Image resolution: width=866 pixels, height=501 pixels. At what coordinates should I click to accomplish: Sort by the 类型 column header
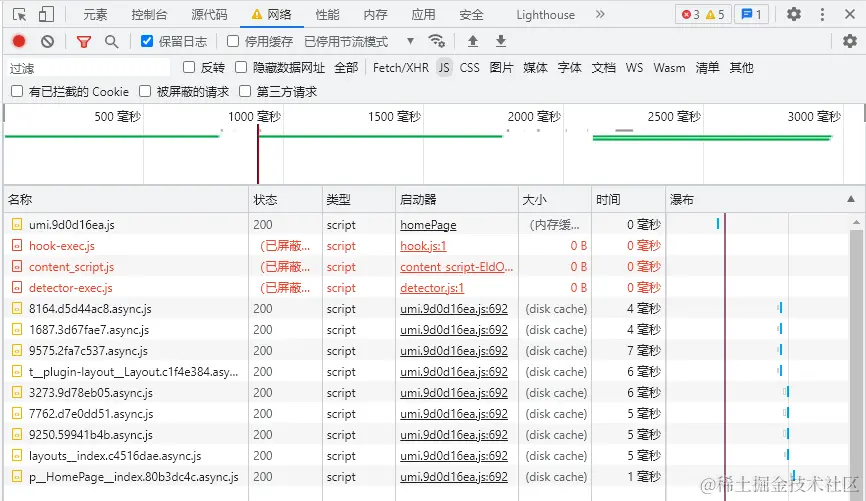[x=359, y=199]
